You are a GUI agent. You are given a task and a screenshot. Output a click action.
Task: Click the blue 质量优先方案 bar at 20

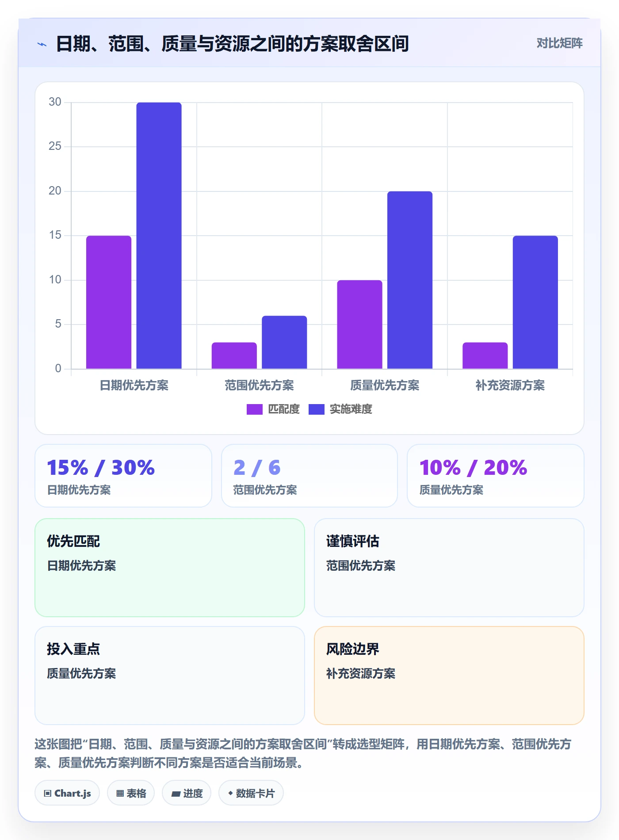point(410,280)
